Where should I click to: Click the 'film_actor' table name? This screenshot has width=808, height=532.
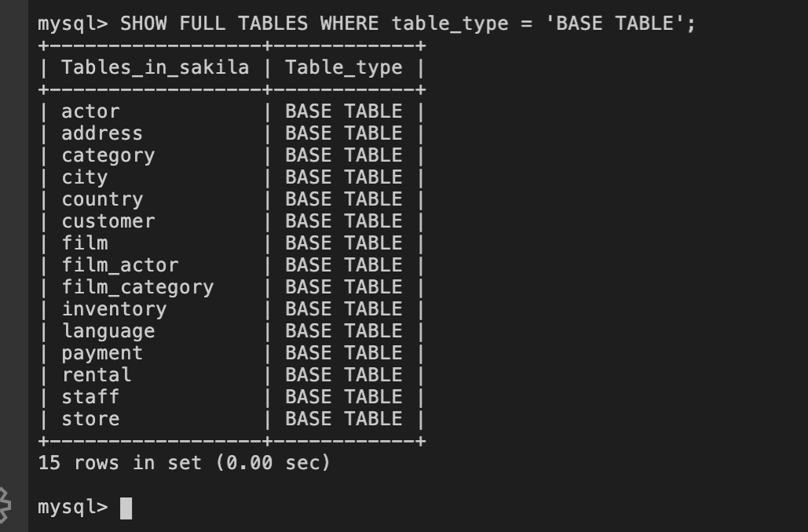[x=120, y=265]
